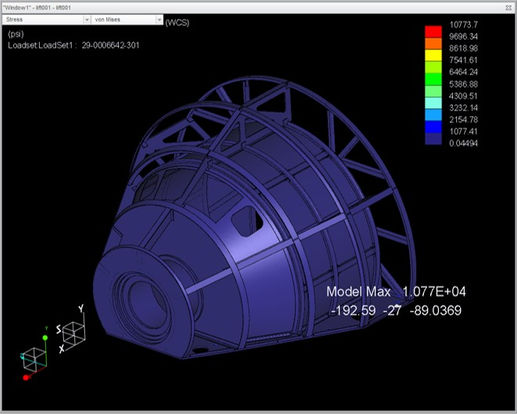The image size is (517, 414).
Task: Click the window title bar text
Action: 37,7
